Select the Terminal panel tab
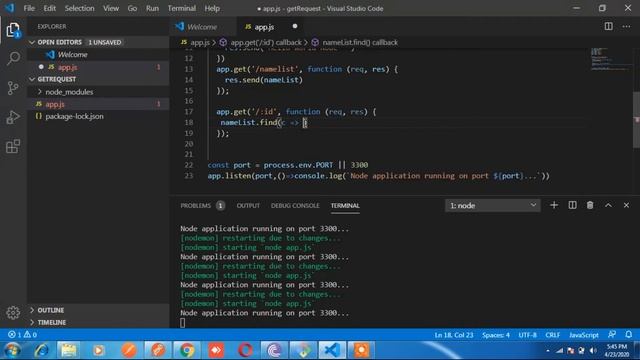The width and height of the screenshot is (640, 360). [345, 206]
